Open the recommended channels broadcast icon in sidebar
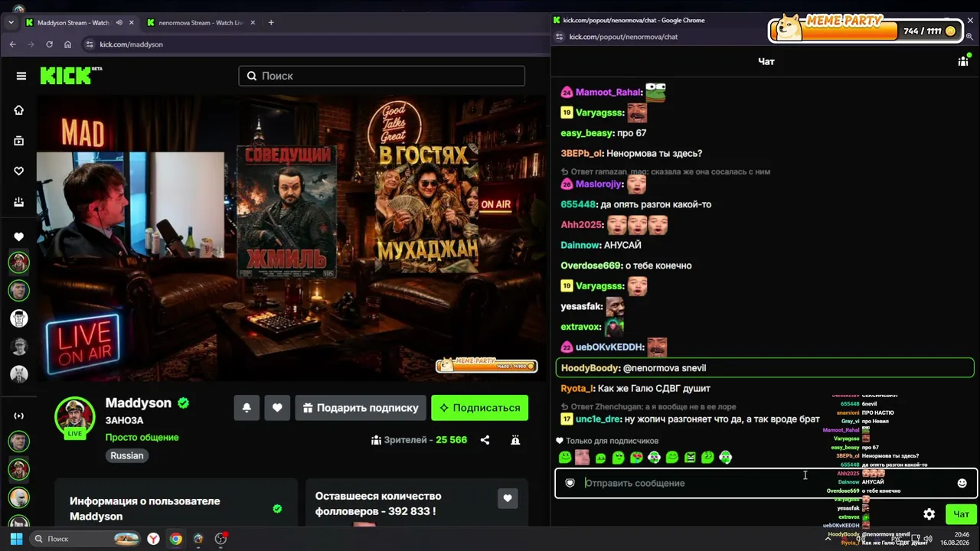This screenshot has width=980, height=551. (x=19, y=416)
